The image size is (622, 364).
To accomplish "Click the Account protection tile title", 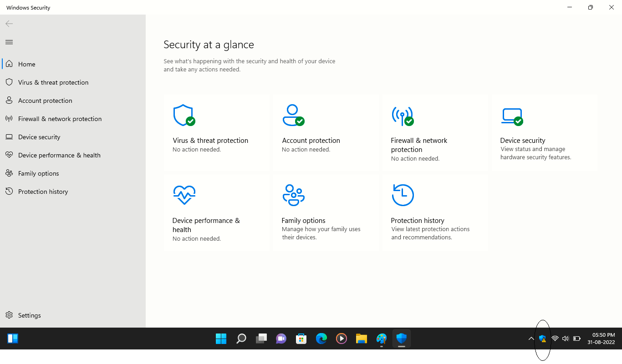I will coord(311,141).
